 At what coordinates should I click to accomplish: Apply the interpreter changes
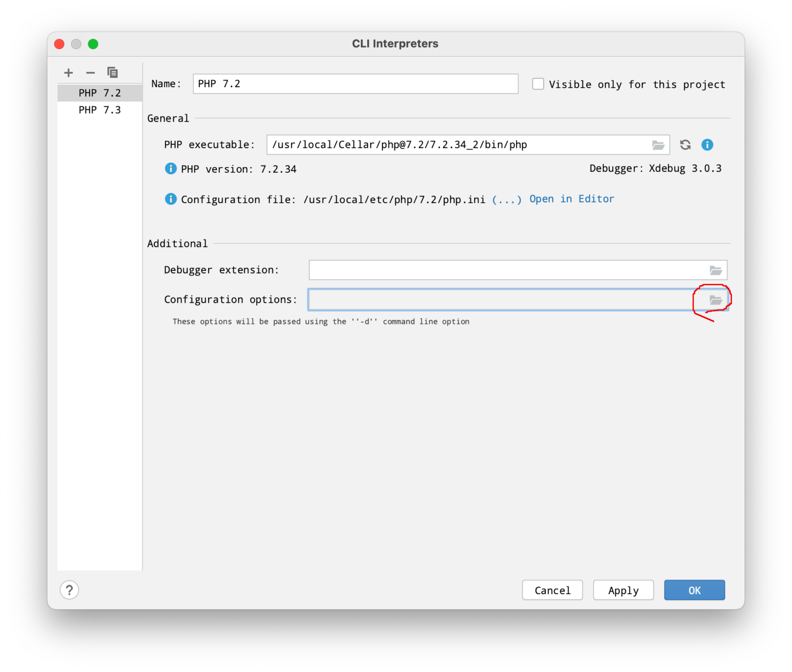click(x=623, y=590)
